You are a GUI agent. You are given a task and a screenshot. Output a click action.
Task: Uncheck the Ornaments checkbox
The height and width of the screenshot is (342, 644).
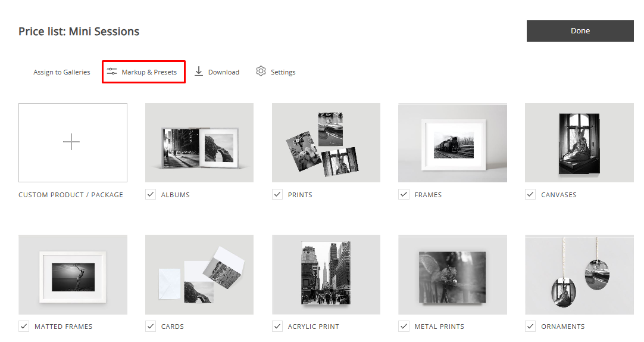point(530,326)
